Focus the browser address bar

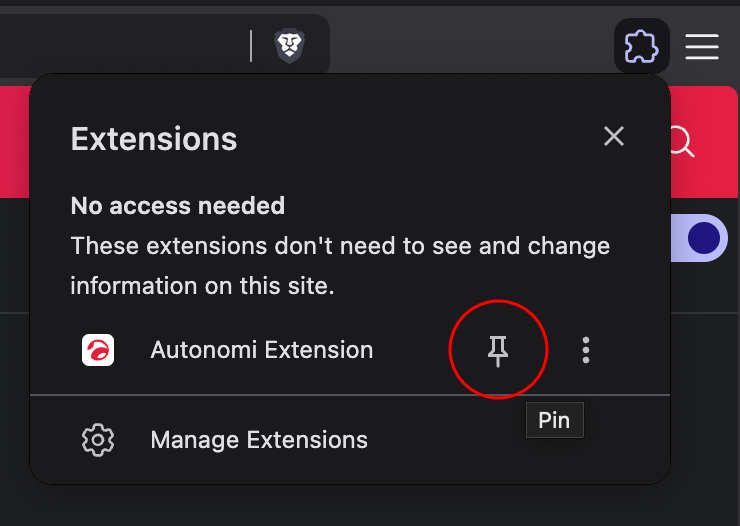pos(120,45)
